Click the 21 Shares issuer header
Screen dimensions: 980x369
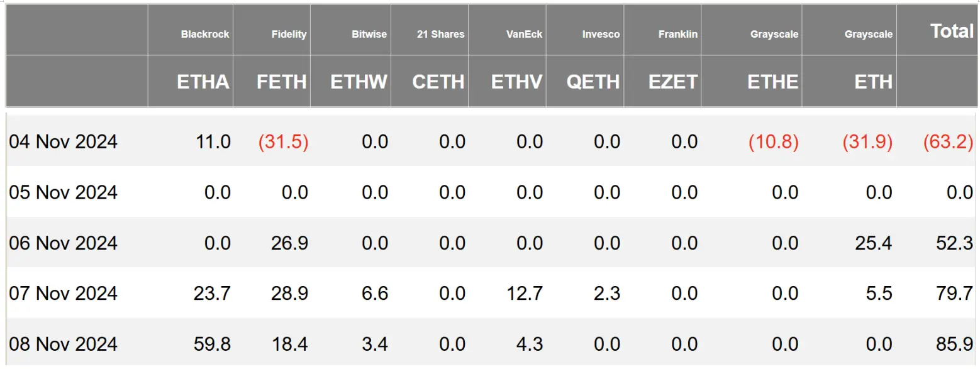pos(440,34)
